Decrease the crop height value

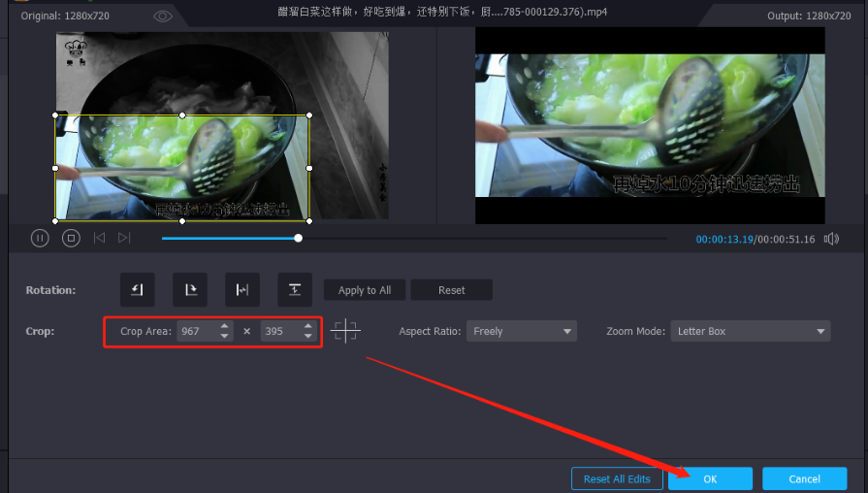tap(308, 337)
